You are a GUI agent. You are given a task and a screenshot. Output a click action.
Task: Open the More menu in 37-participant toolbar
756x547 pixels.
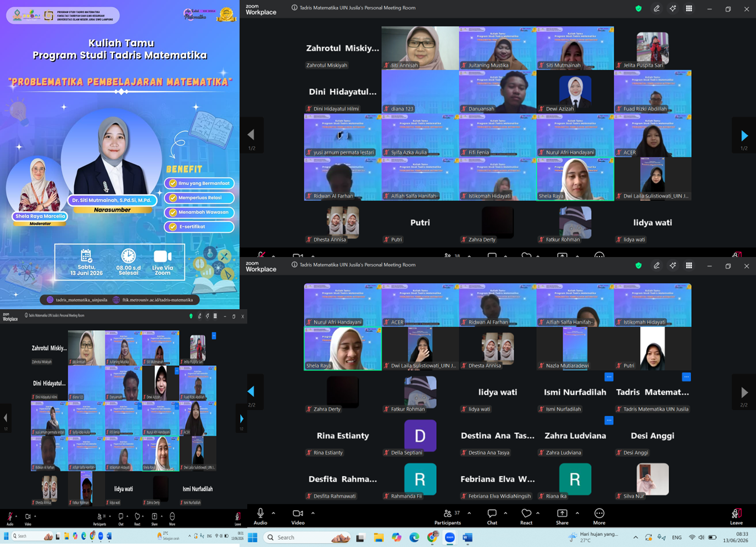coord(599,516)
